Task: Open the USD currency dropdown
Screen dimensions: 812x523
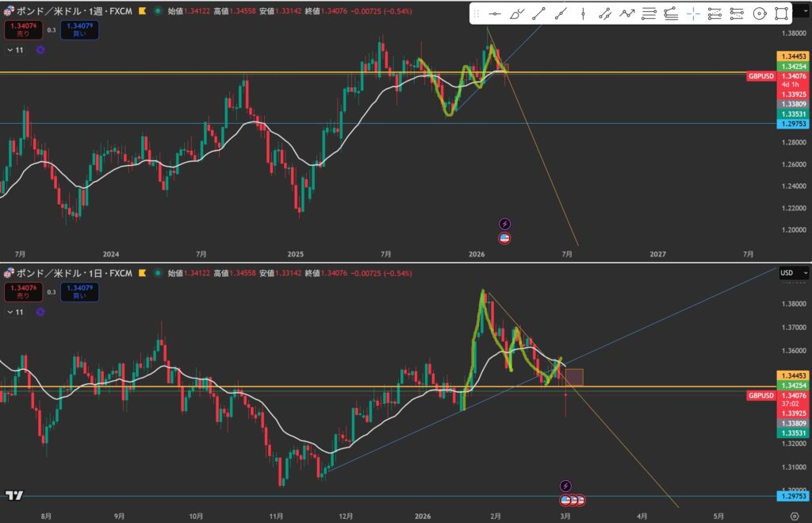Action: [794, 273]
